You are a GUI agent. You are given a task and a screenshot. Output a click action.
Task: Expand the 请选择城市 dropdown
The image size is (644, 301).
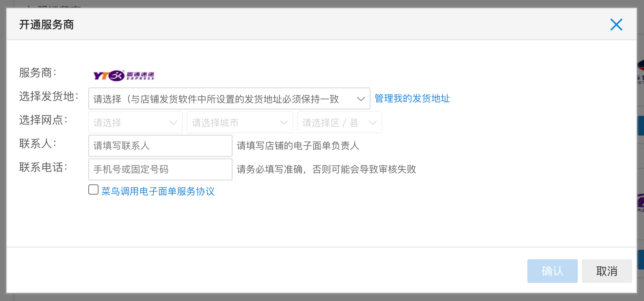point(240,123)
